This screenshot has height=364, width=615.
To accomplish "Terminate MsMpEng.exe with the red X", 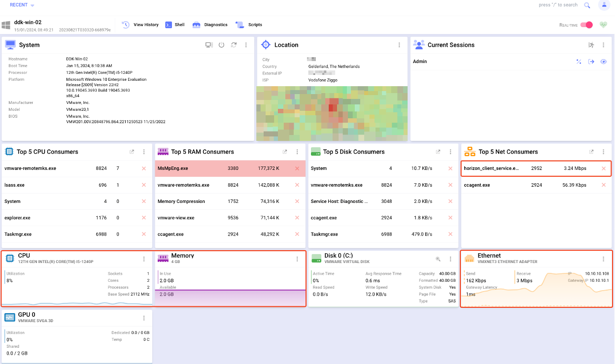I will pos(297,168).
